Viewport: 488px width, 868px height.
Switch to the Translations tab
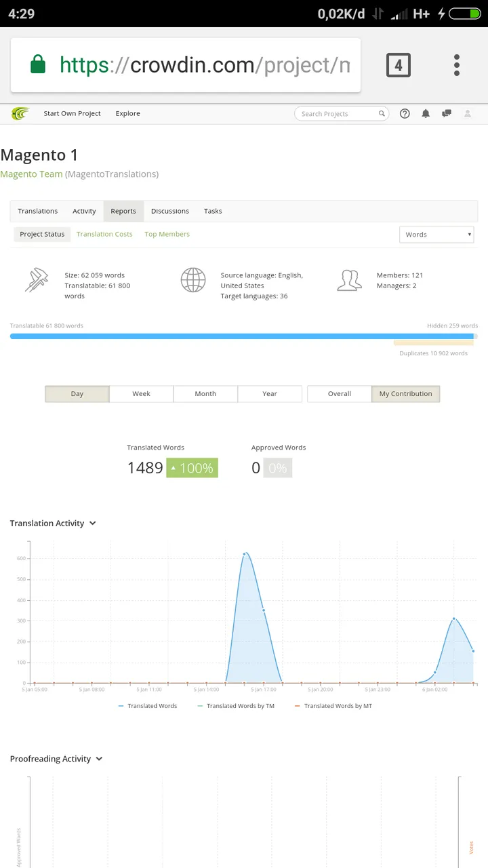click(38, 211)
